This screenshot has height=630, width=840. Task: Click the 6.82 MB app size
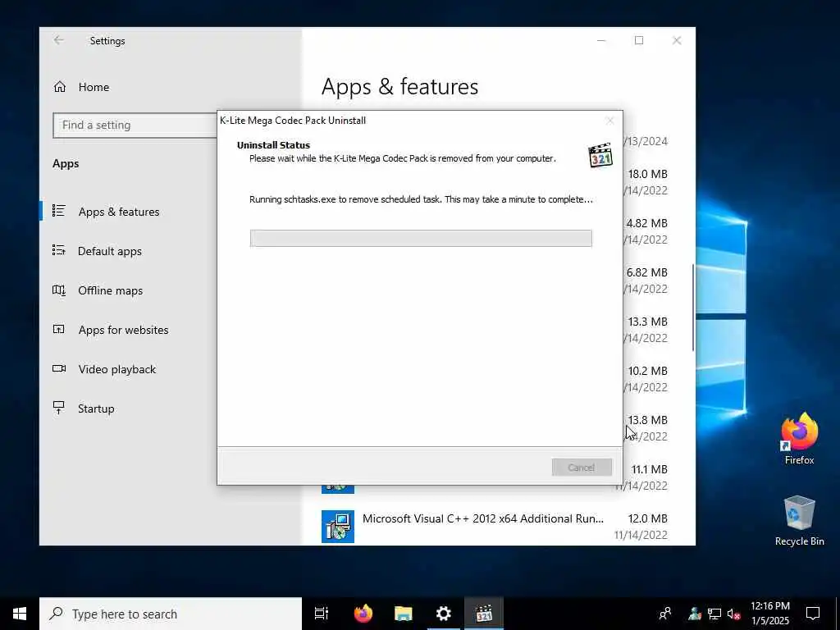[x=646, y=272]
